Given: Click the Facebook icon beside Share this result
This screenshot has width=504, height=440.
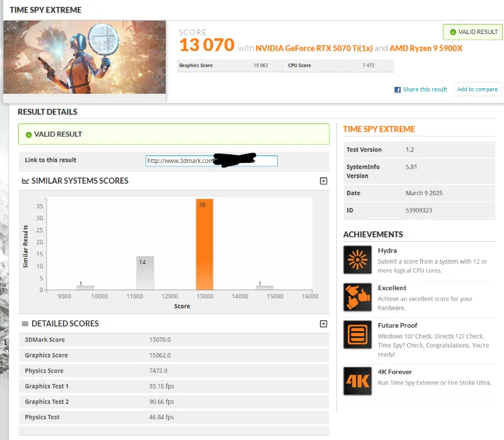Looking at the screenshot, I should [x=398, y=89].
